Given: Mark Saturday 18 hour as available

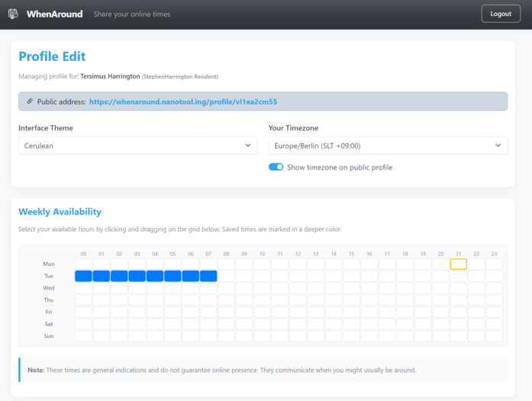Looking at the screenshot, I should (405, 324).
